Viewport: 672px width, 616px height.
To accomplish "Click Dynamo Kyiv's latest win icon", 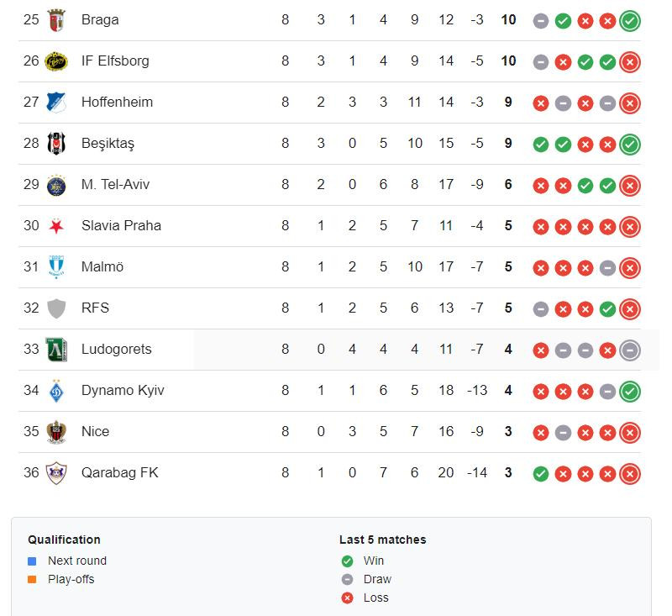I will tap(629, 391).
